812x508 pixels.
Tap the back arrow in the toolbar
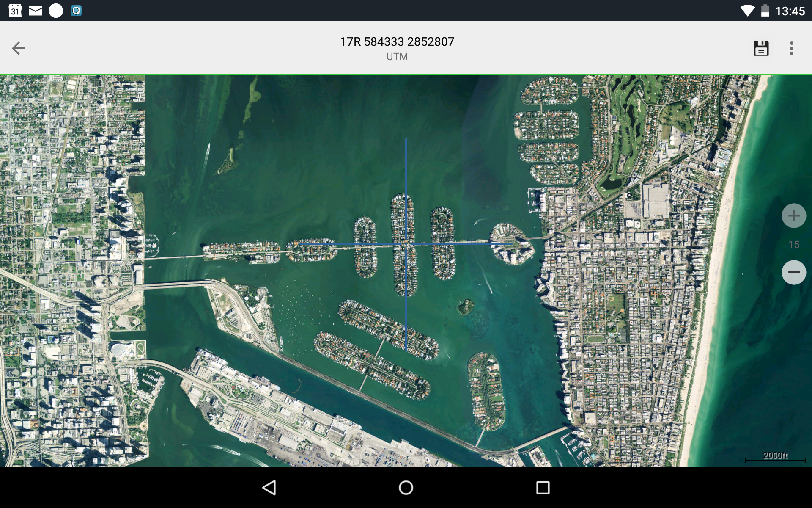pyautogui.click(x=19, y=48)
